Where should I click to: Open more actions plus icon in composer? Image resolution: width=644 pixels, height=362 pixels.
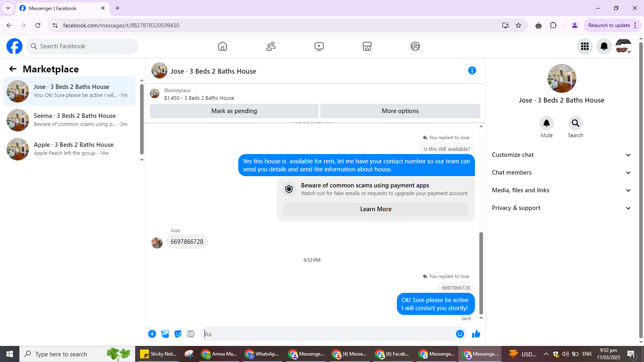click(152, 334)
